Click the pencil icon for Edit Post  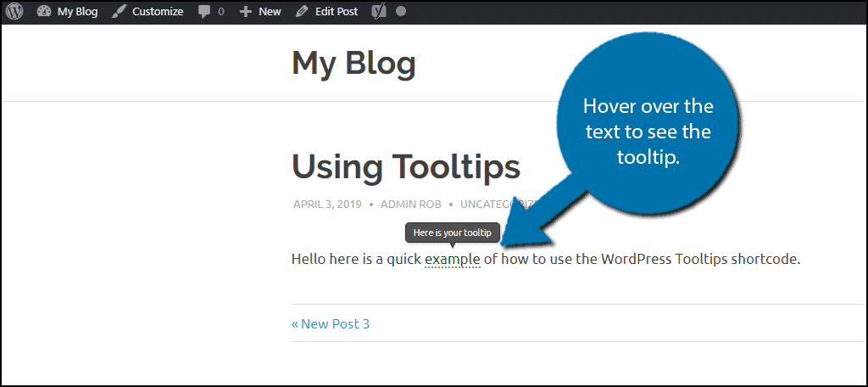click(301, 12)
